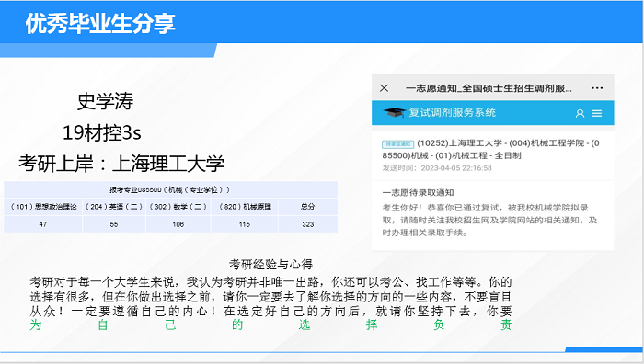Select the heading 考研经验与心得
This screenshot has height=364, width=644.
pos(270,265)
